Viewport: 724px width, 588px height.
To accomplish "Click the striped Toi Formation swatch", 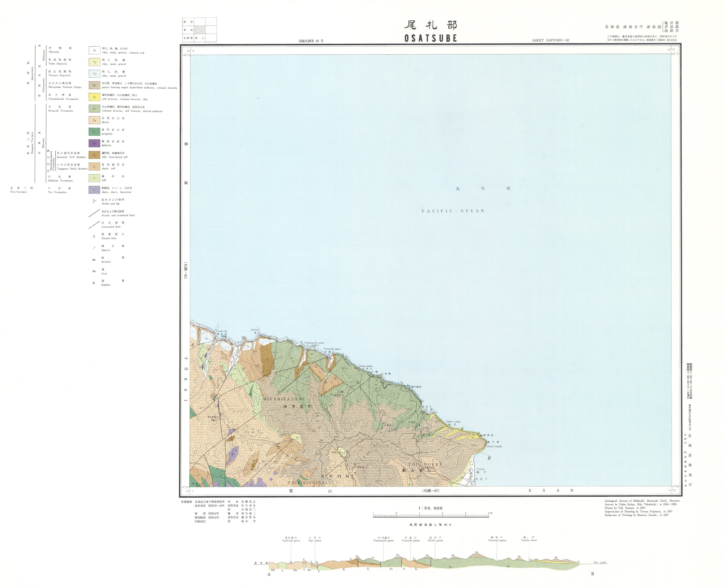I will coord(95,190).
